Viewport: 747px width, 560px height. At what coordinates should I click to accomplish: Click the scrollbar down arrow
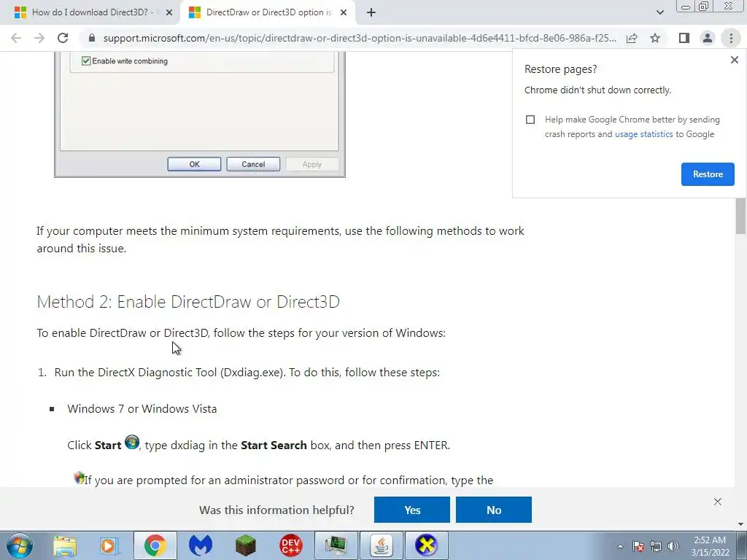[x=740, y=524]
